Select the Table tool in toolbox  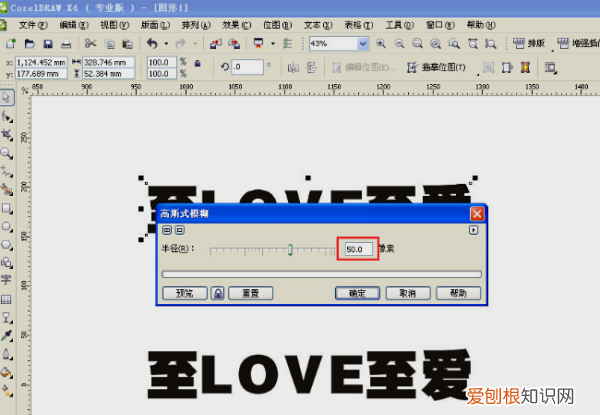pos(6,299)
